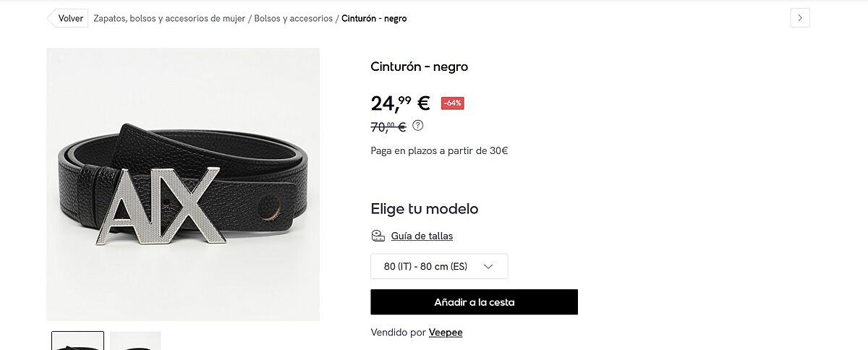Go back with the Volver button
The image size is (868, 350).
click(67, 19)
